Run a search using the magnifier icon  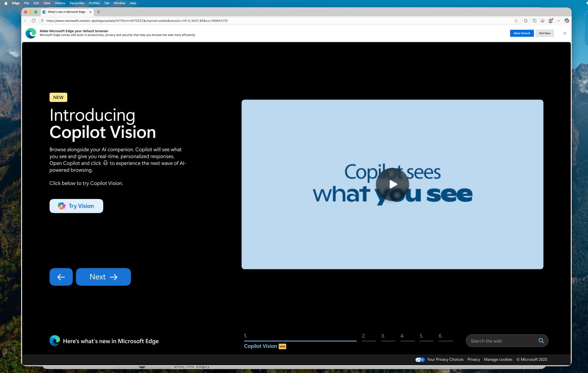coord(541,341)
